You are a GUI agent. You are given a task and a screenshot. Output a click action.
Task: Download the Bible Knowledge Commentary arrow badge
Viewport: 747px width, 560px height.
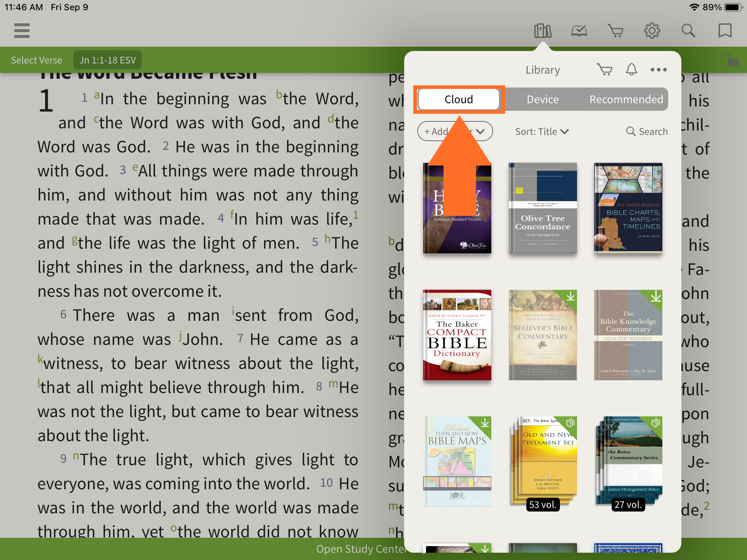[656, 296]
